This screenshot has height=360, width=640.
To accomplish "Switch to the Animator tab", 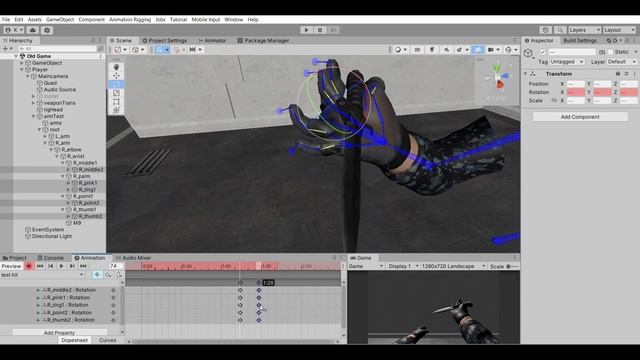I will click(212, 40).
